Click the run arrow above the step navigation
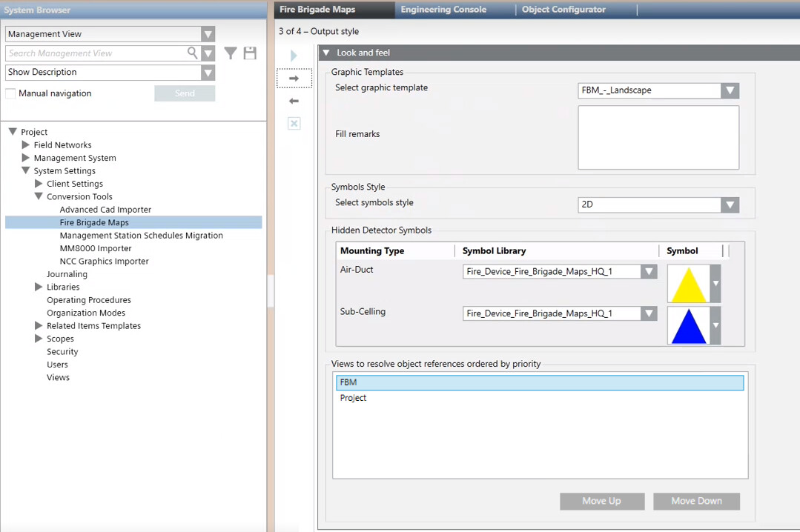Viewport: 800px width, 532px height. coord(294,55)
